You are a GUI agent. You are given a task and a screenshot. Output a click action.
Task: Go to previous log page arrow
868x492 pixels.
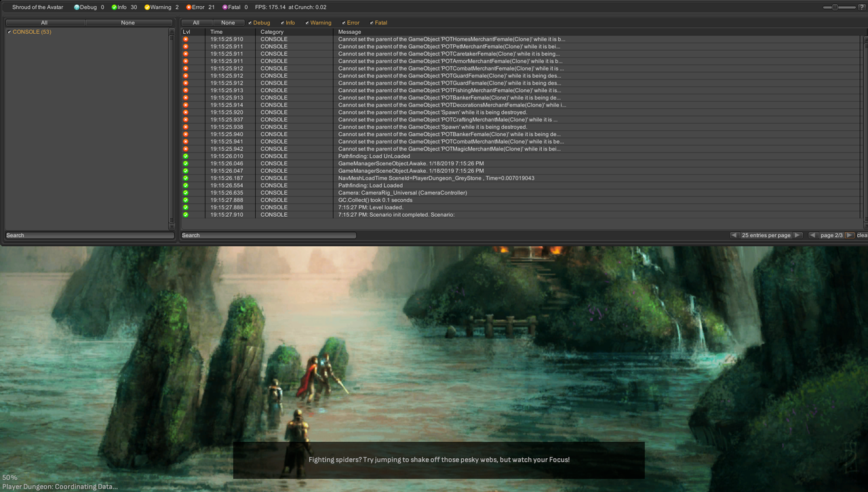(812, 235)
